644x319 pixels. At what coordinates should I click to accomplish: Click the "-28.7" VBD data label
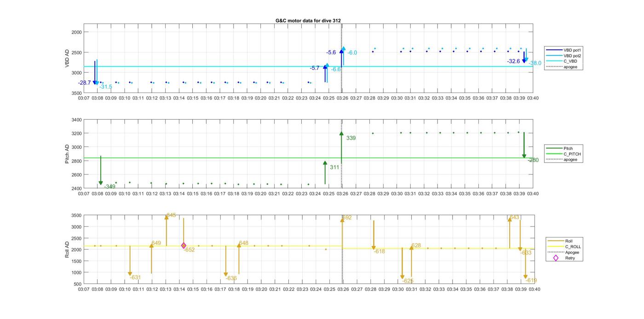85,83
